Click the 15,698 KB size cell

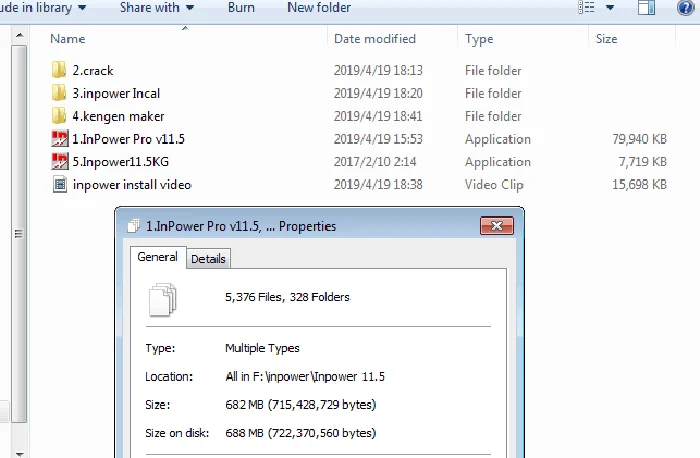(x=639, y=184)
